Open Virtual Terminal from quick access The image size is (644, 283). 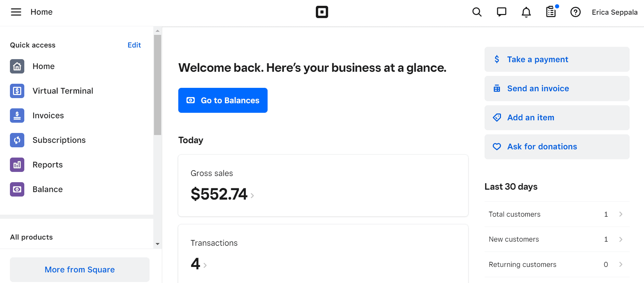click(63, 91)
